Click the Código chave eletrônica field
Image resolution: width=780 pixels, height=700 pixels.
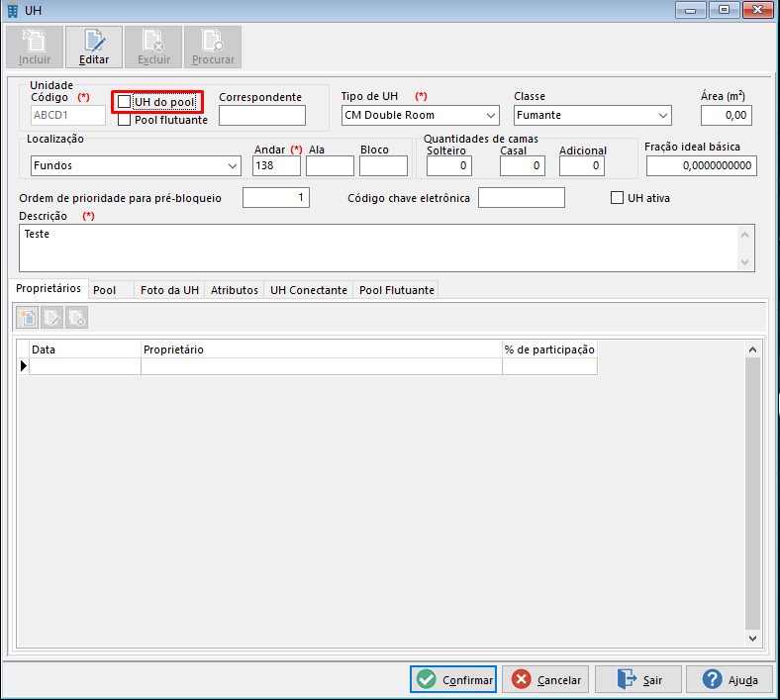[x=522, y=197]
